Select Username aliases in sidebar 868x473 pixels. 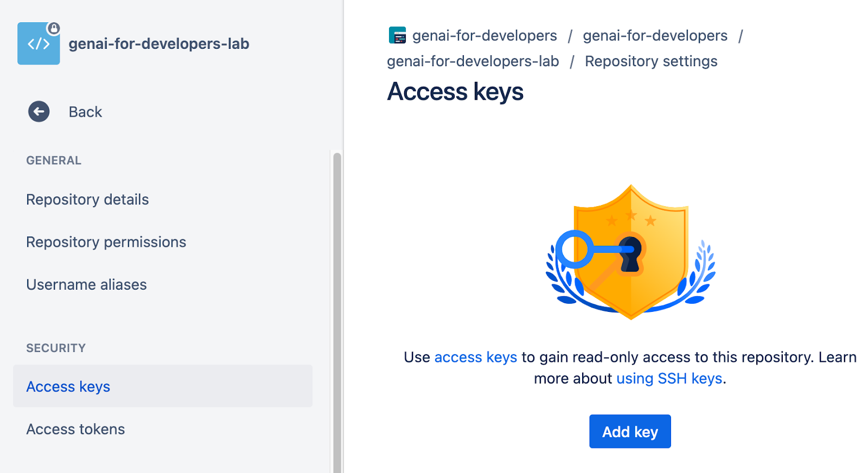click(x=86, y=285)
